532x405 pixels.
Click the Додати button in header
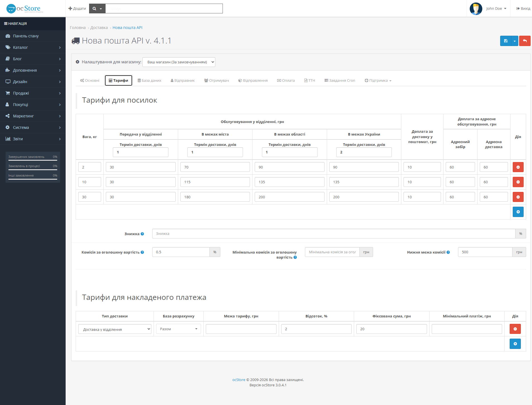click(77, 9)
